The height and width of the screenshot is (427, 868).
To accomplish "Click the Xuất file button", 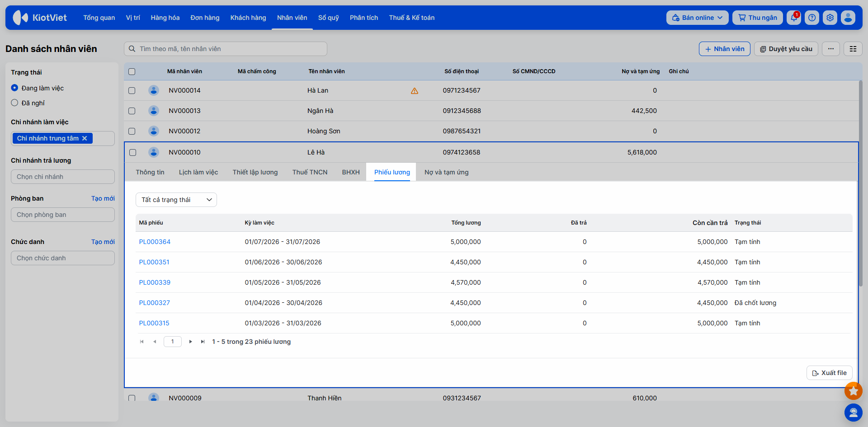I will click(829, 373).
